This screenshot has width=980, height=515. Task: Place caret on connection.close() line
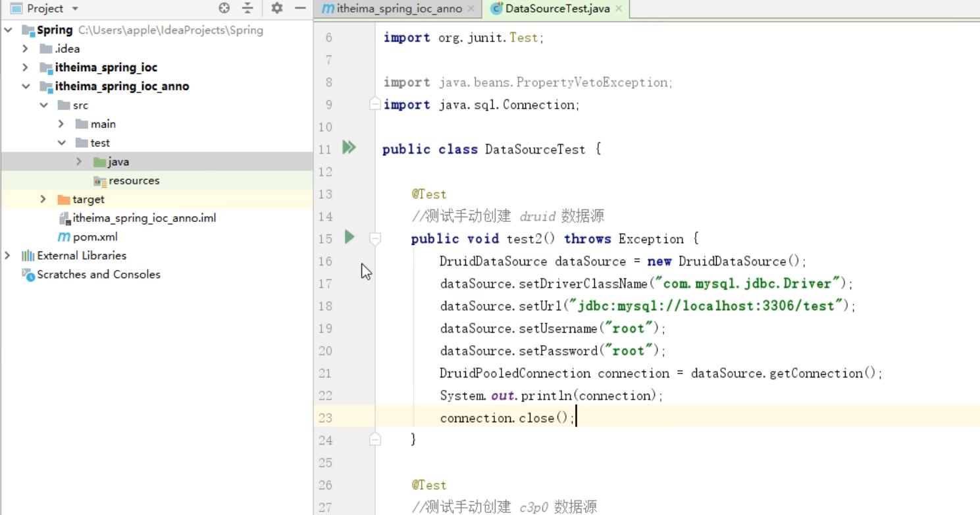tap(507, 418)
